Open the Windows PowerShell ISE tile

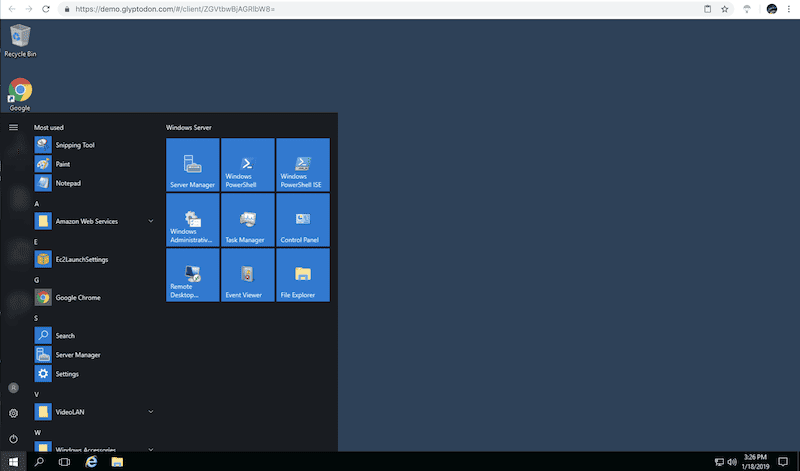tap(303, 165)
